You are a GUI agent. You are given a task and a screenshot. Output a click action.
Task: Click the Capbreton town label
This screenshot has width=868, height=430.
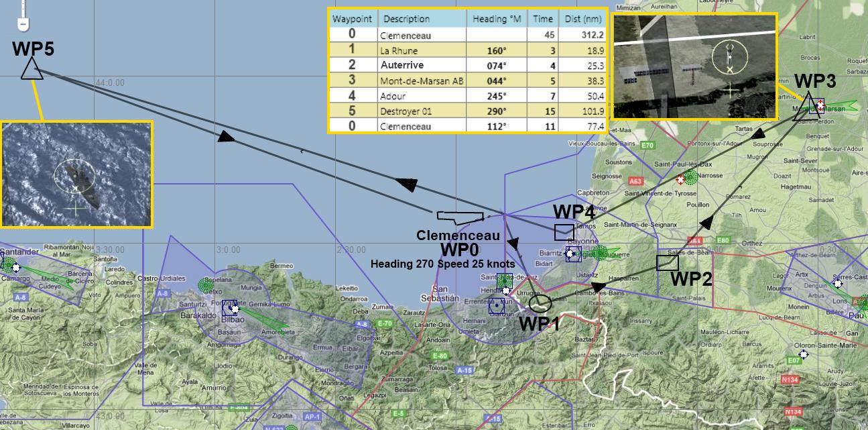(x=593, y=192)
